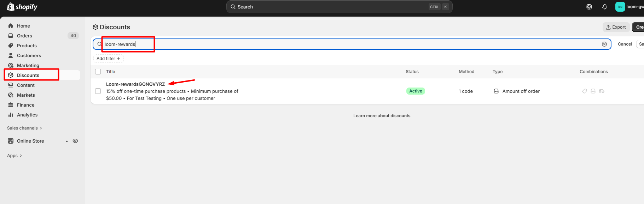The image size is (644, 204).
Task: Click the Export button
Action: click(616, 27)
